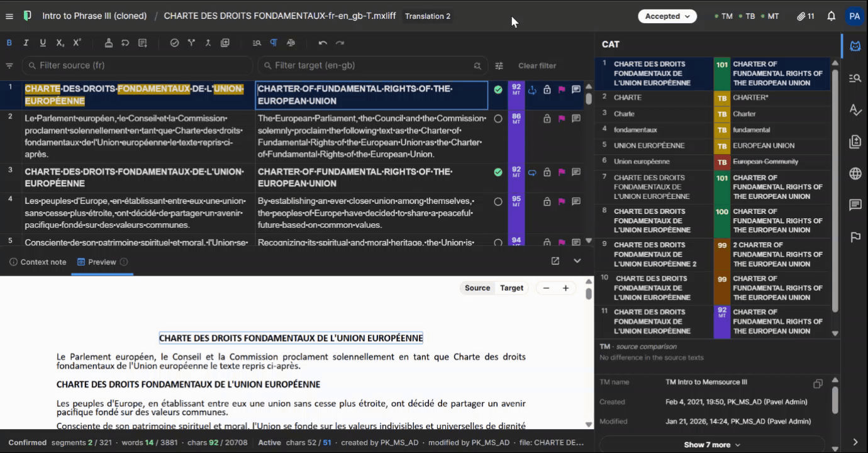This screenshot has height=453, width=868.
Task: Select the Preview tab
Action: [102, 262]
